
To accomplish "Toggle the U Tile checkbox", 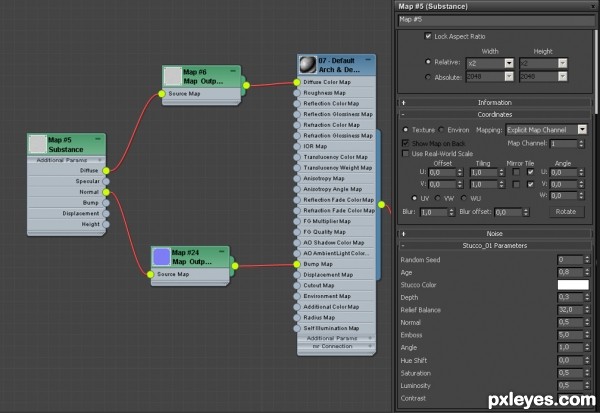I will [530, 172].
